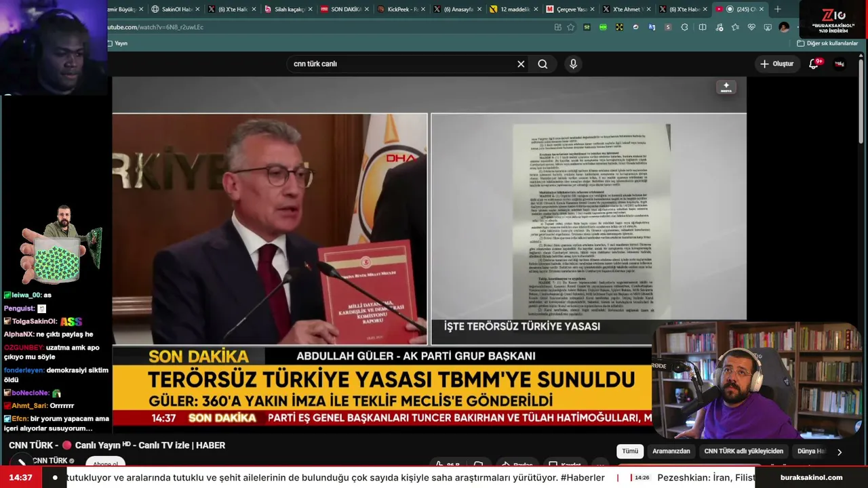Viewport: 868px width, 488px height.
Task: Click the translate extension icon
Action: [x=652, y=27]
